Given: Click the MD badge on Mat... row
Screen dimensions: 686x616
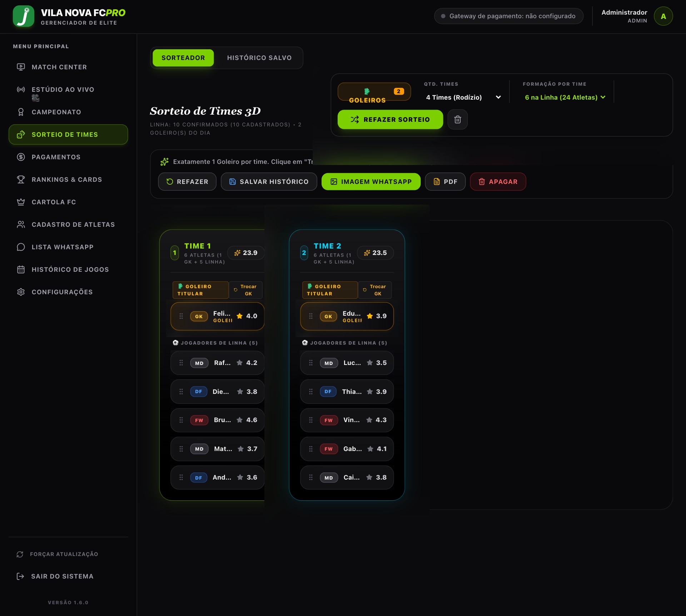Looking at the screenshot, I should [199, 449].
